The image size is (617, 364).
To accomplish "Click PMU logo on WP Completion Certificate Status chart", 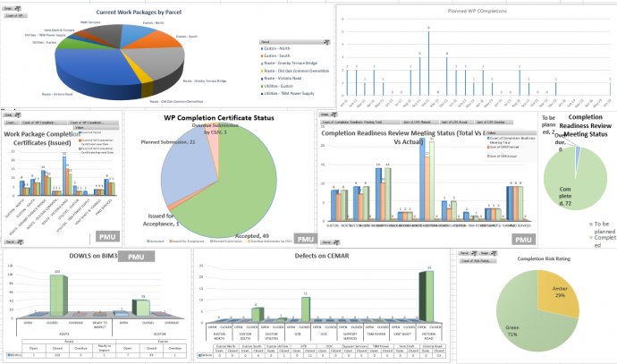I will tap(305, 239).
